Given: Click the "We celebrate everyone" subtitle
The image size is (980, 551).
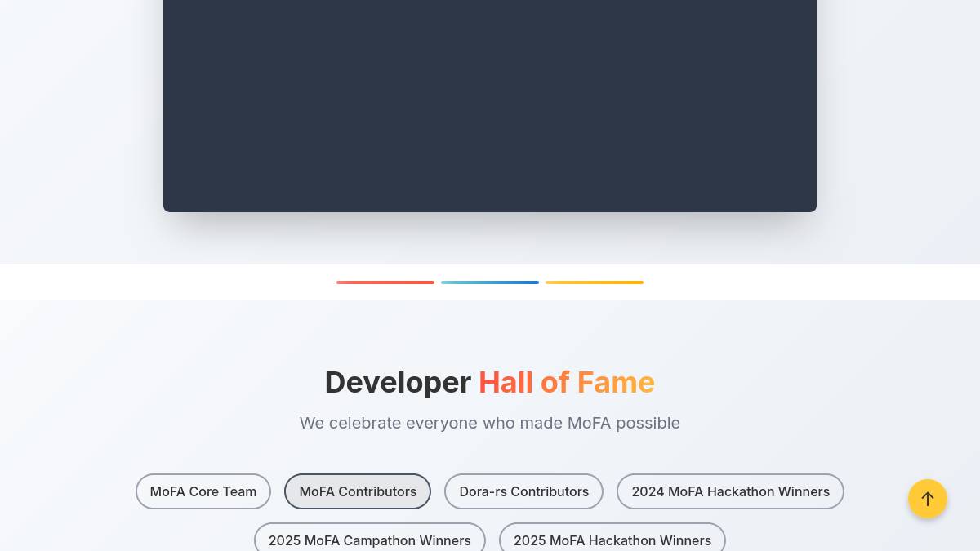Looking at the screenshot, I should pos(489,423).
